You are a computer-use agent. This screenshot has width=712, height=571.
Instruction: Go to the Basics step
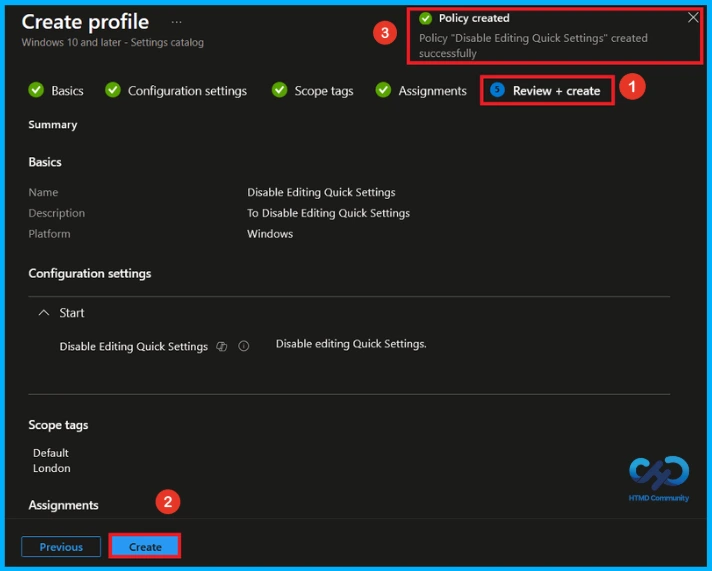click(x=67, y=91)
